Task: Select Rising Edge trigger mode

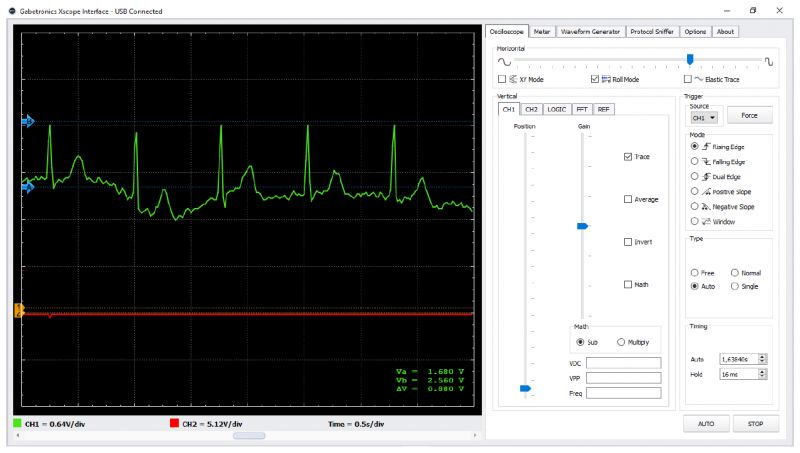Action: (694, 146)
